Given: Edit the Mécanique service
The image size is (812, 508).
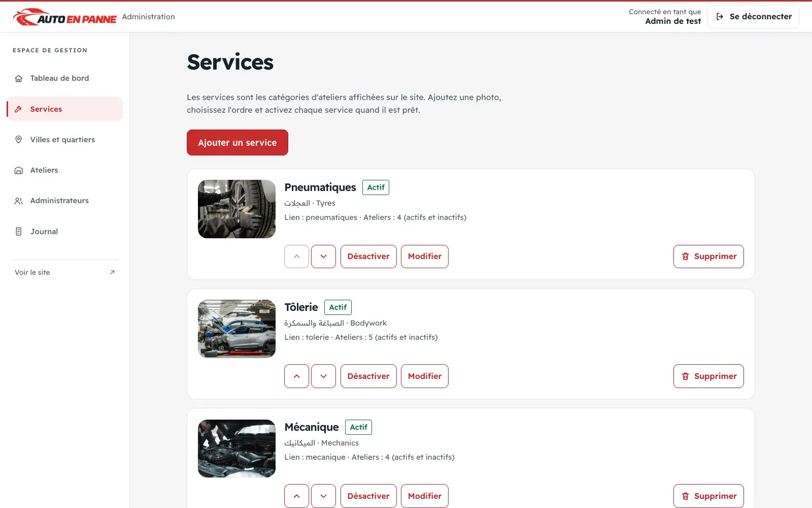Looking at the screenshot, I should (425, 496).
